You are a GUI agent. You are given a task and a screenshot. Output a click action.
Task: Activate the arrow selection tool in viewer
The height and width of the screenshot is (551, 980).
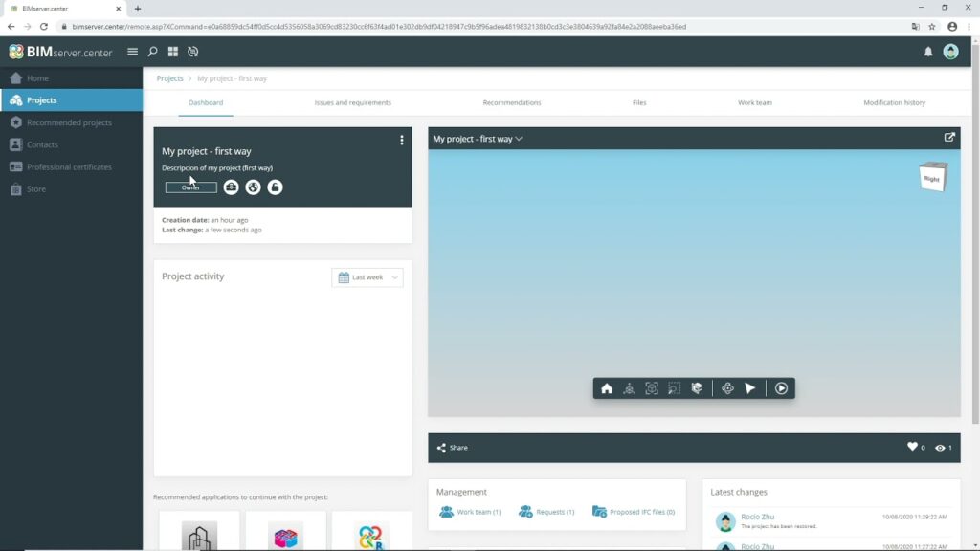pyautogui.click(x=750, y=388)
